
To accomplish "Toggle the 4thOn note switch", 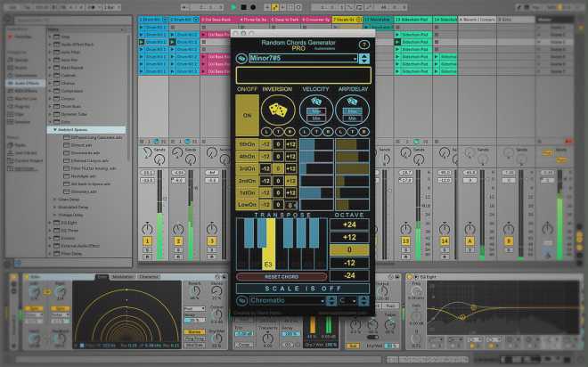I will coord(247,156).
